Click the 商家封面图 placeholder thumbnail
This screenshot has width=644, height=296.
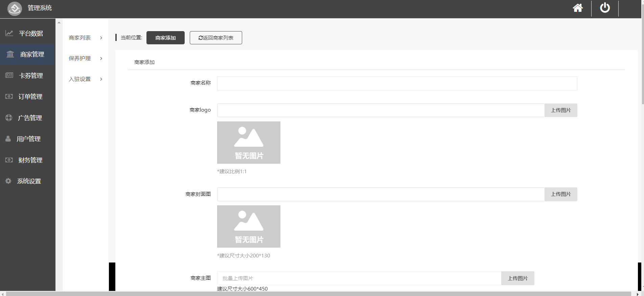(x=249, y=226)
